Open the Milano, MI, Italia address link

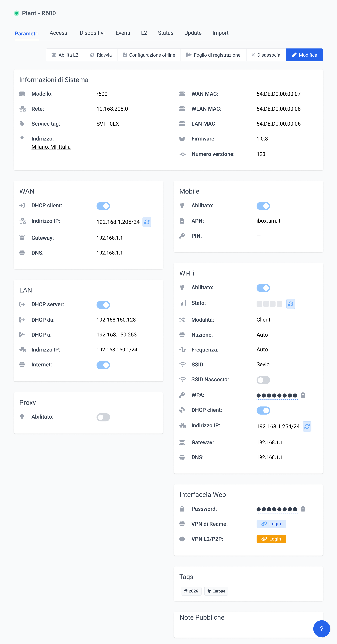tap(51, 147)
